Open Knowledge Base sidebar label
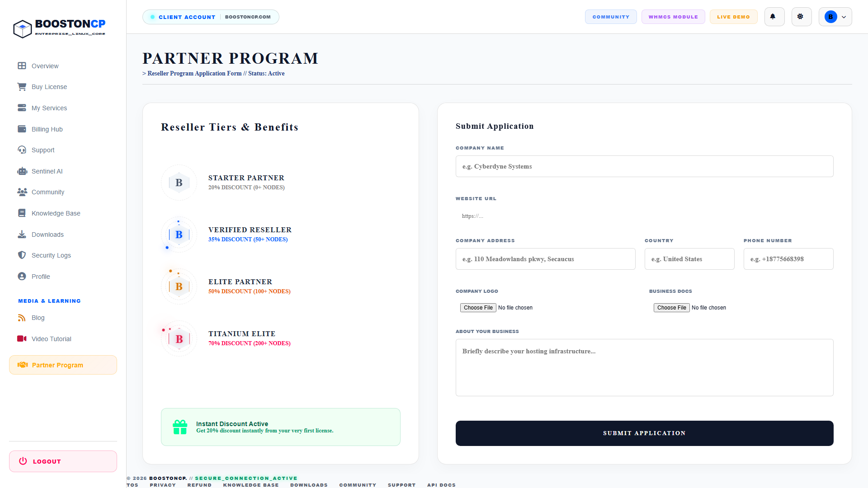Screen dimensions: 868x488 point(56,213)
